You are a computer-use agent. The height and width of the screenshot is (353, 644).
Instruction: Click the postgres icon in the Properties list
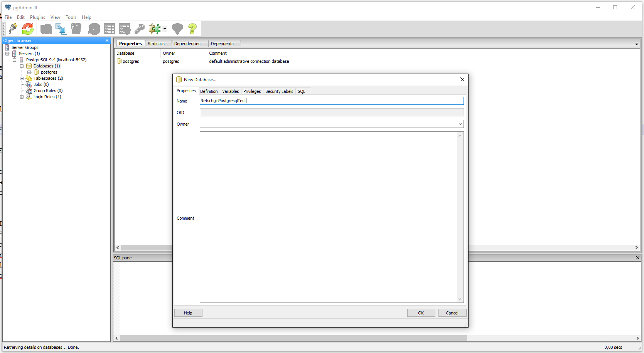[x=119, y=61]
